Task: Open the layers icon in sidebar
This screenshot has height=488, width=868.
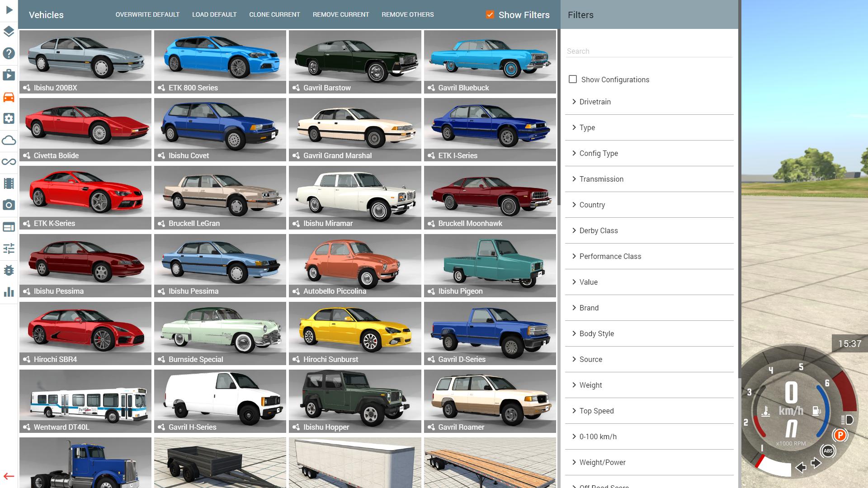Action: point(9,32)
